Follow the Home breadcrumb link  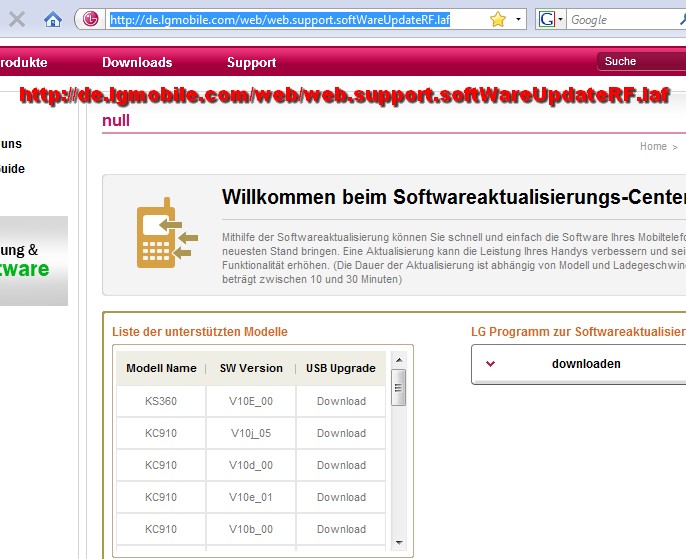[653, 146]
